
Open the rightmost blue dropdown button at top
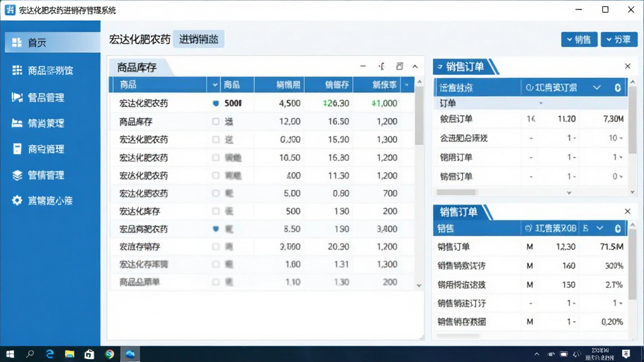coord(619,40)
